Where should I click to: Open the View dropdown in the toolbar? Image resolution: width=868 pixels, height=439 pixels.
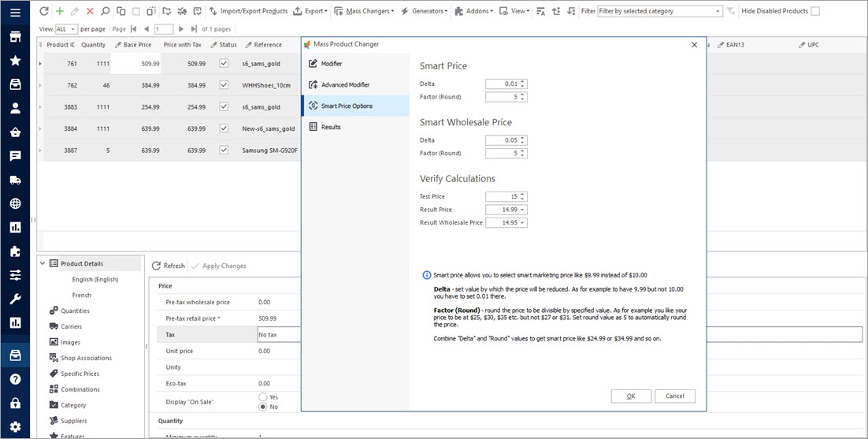click(514, 11)
